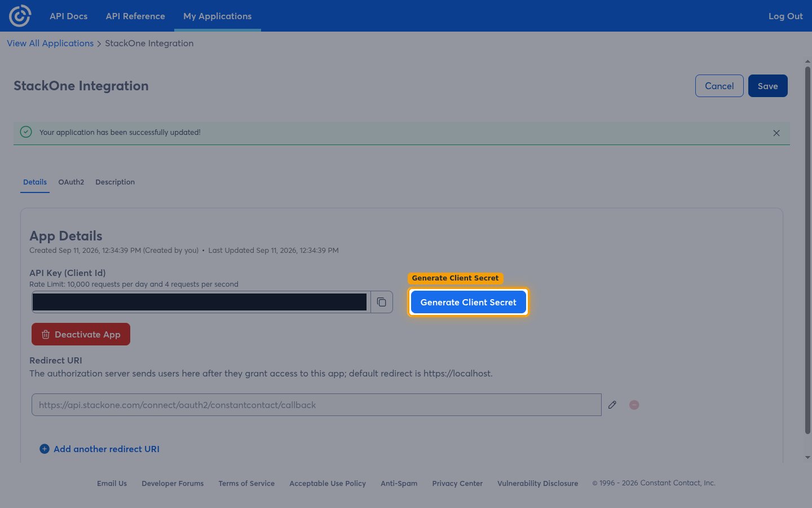Click the Rate Limit 10,000 requests text
The image size is (812, 508).
tap(134, 284)
